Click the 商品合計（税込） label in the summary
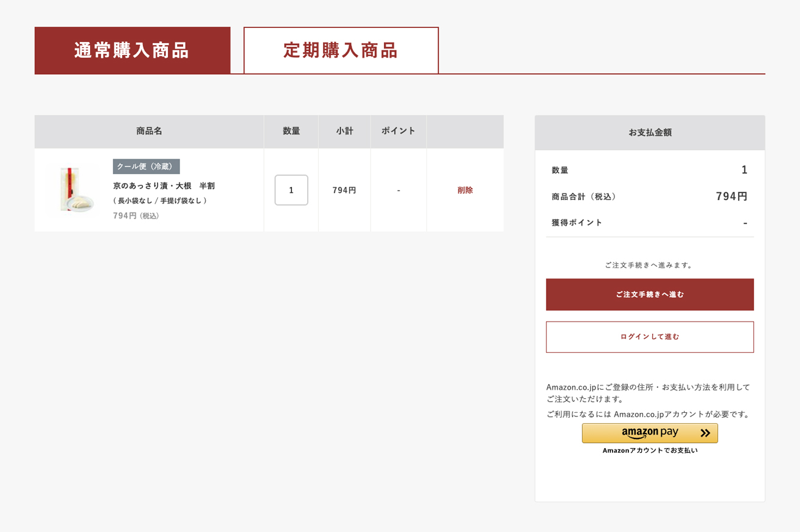Image resolution: width=800 pixels, height=532 pixels. (585, 196)
